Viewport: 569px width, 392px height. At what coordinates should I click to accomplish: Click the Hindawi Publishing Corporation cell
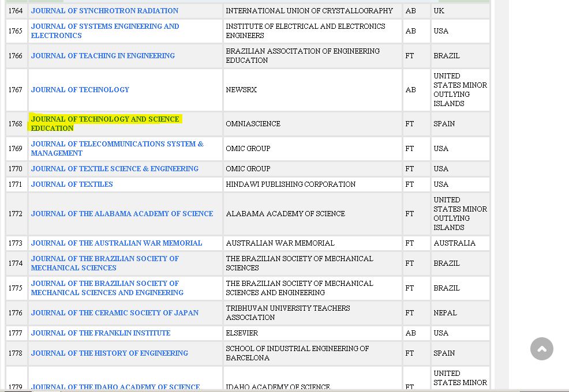click(x=313, y=184)
